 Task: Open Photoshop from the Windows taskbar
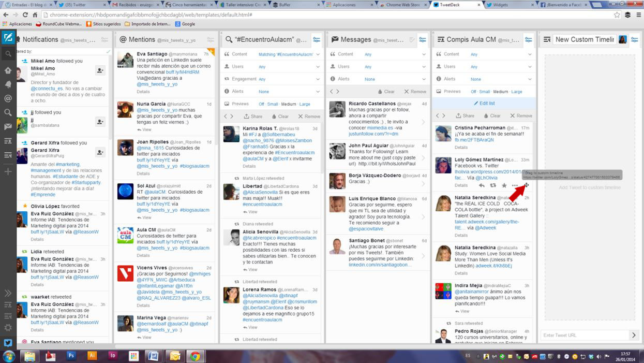coord(71,356)
